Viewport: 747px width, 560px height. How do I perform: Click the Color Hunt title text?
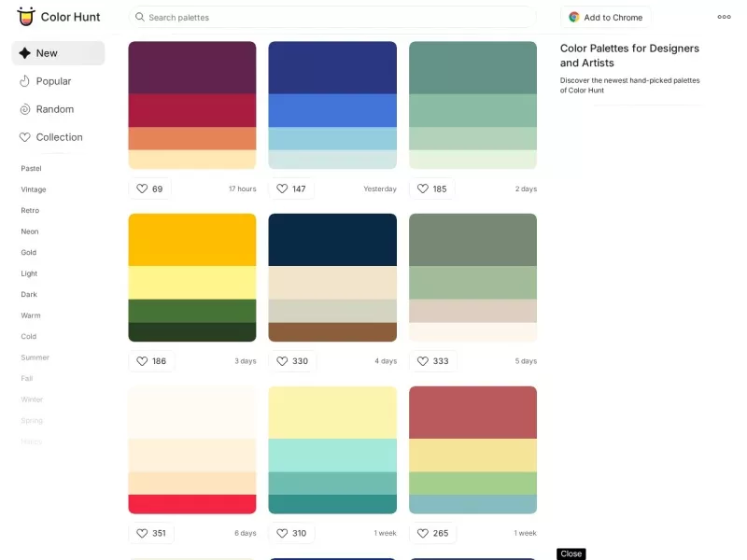[71, 17]
